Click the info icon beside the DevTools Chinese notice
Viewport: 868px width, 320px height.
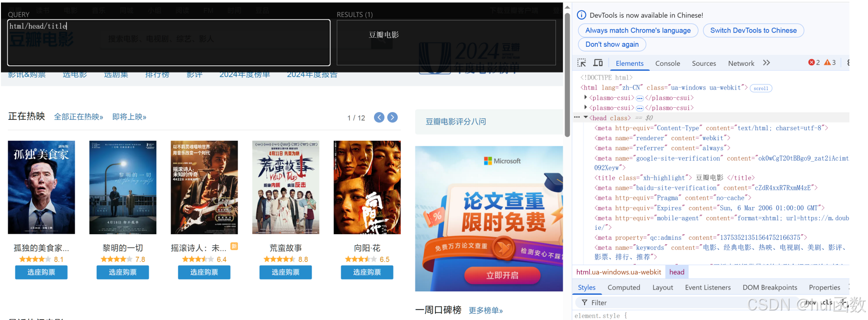click(581, 15)
